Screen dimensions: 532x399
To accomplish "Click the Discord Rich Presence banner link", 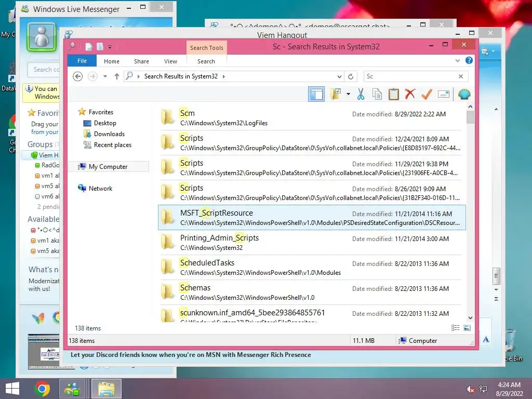I will pos(191,354).
